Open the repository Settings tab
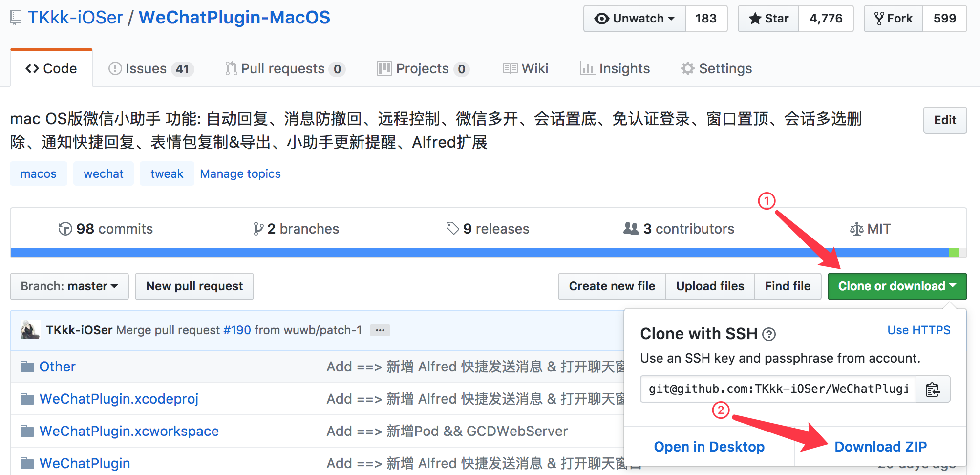The image size is (980, 475). [716, 69]
